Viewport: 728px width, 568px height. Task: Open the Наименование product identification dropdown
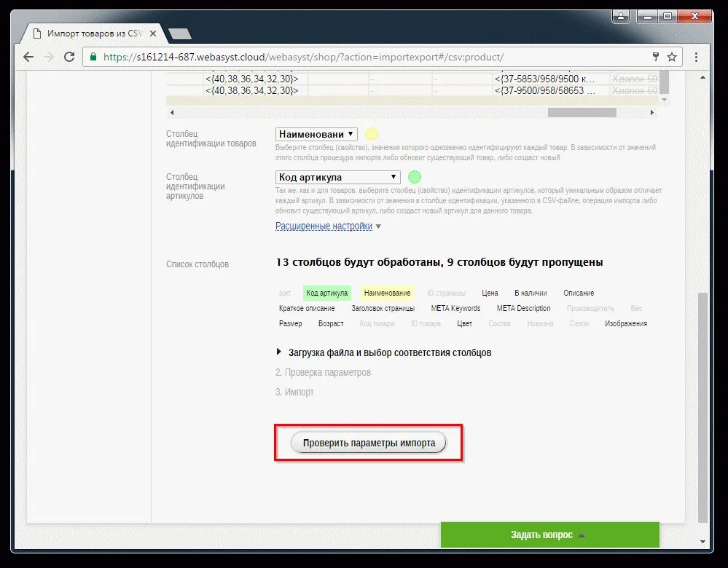(316, 134)
